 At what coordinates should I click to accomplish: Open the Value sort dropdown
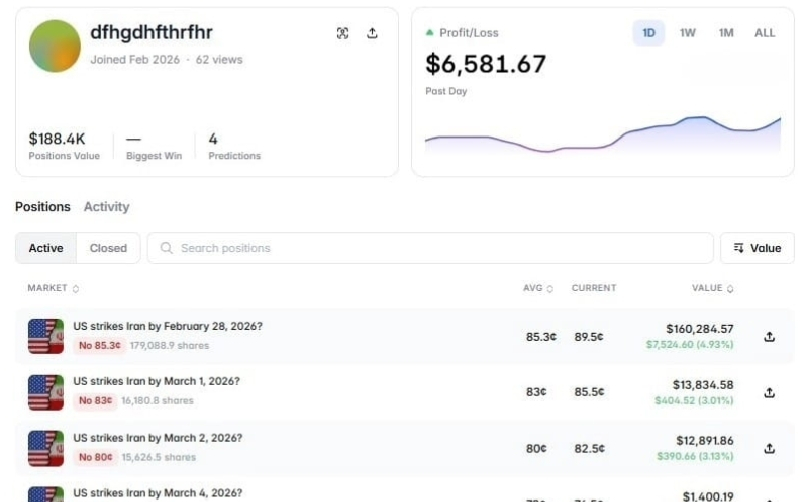point(757,248)
